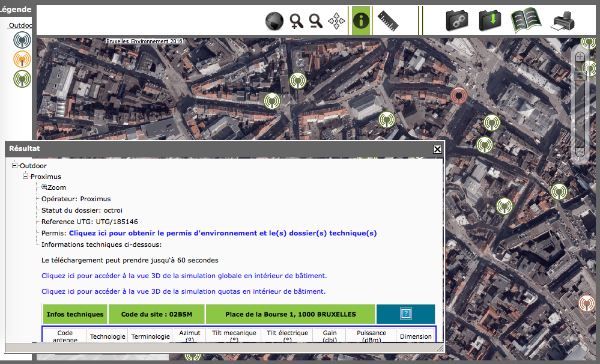Screen dimensions: 600x364
Task: Select the zoom-in magnifier tool
Action: tap(296, 21)
